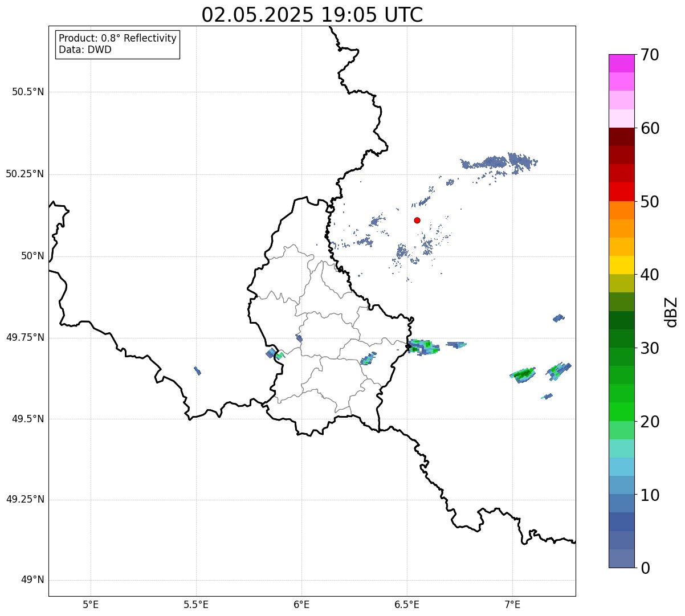685x616 pixels.
Task: Click the 6.5°E longitude label
Action: [x=407, y=604]
